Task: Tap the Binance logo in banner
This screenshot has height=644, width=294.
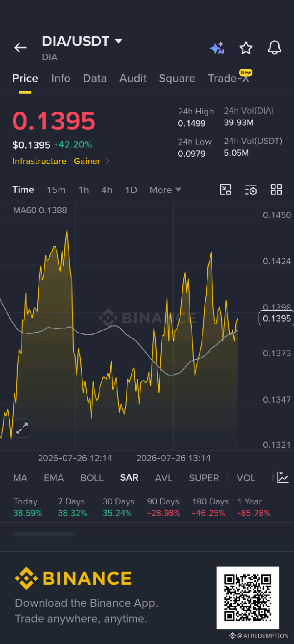Action: click(73, 578)
